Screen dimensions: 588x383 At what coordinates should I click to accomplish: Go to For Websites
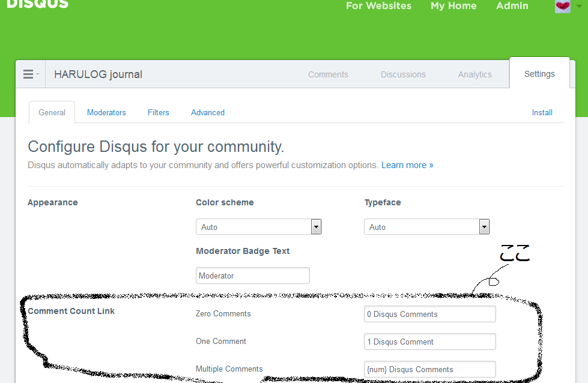pyautogui.click(x=378, y=5)
